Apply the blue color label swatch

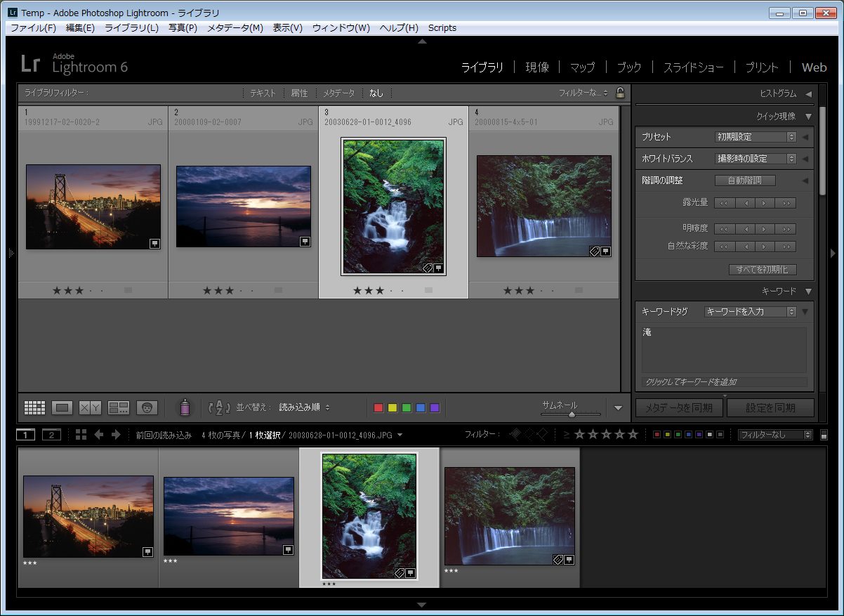click(421, 408)
